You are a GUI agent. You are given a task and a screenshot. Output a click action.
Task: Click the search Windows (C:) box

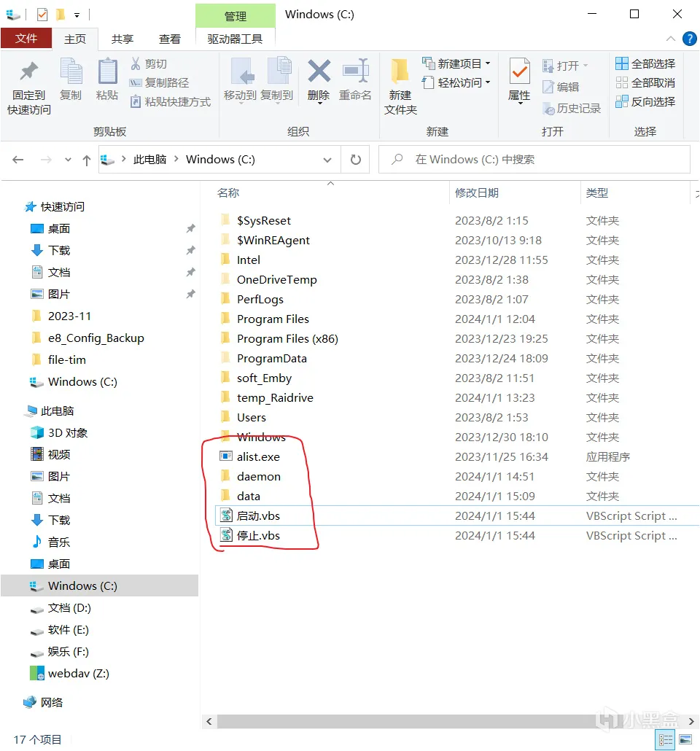(534, 160)
